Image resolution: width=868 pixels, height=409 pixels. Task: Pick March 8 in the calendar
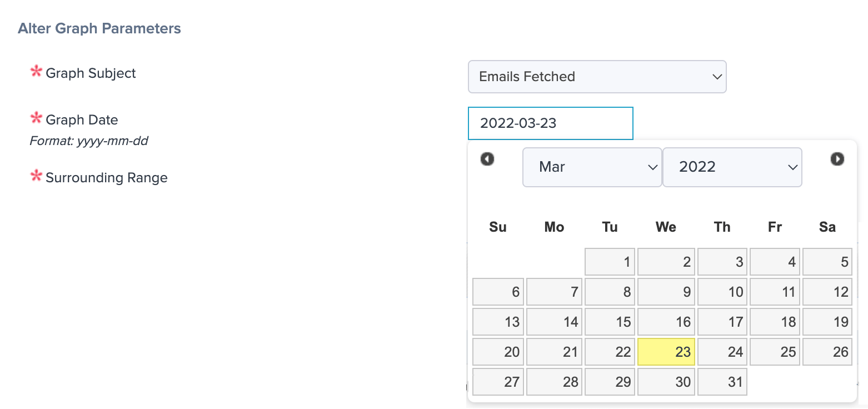click(x=610, y=292)
